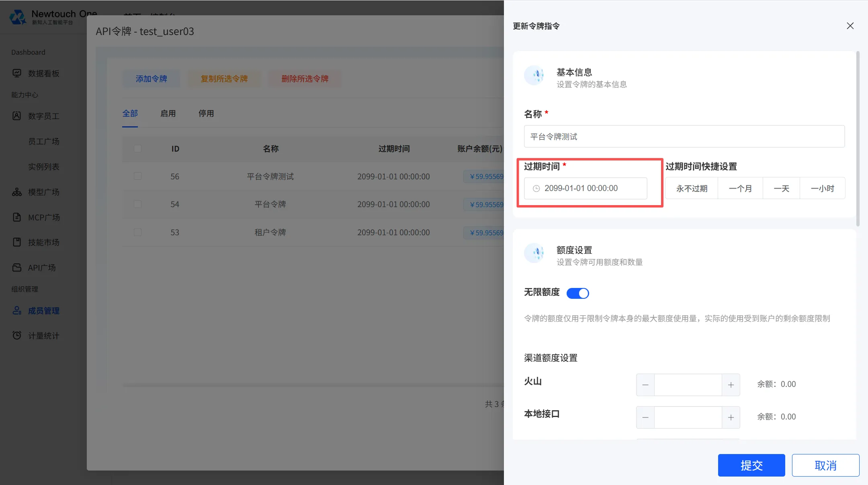Select checkbox for token ID 53

(x=138, y=232)
